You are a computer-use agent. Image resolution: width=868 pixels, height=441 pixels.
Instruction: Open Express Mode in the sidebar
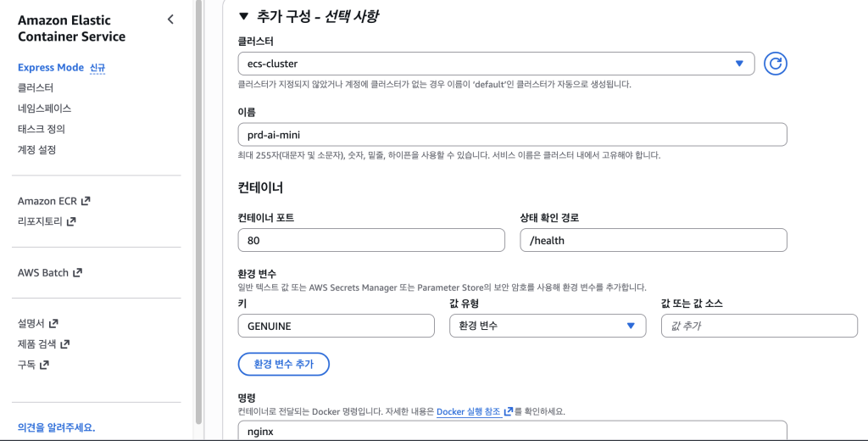pos(51,68)
